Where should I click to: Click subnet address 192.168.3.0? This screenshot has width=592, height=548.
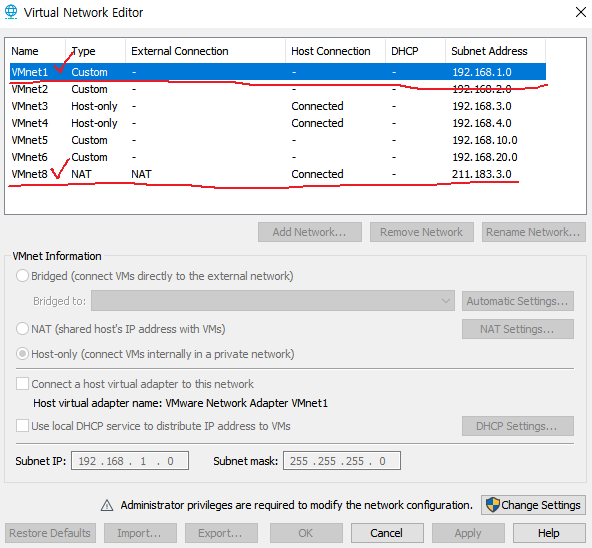coord(482,106)
